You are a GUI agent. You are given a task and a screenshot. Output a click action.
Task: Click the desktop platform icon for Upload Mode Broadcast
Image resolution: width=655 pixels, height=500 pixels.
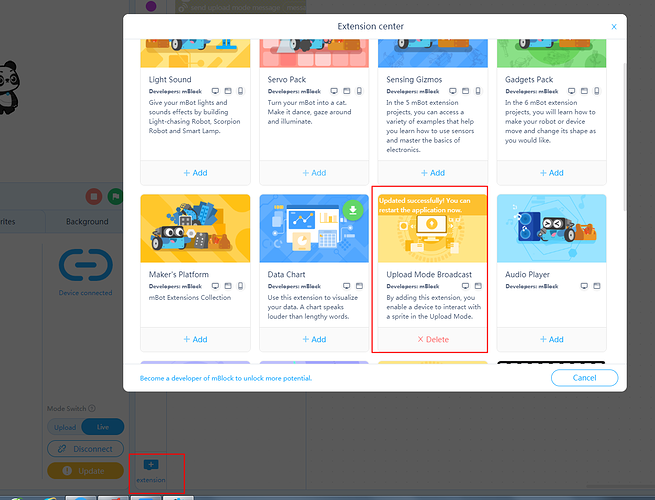[465, 286]
